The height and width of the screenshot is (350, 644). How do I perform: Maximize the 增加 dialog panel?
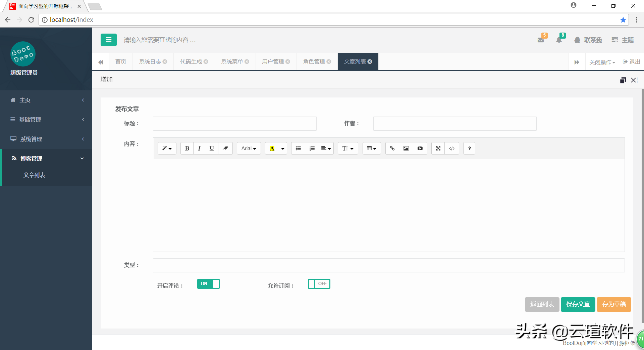coord(623,80)
